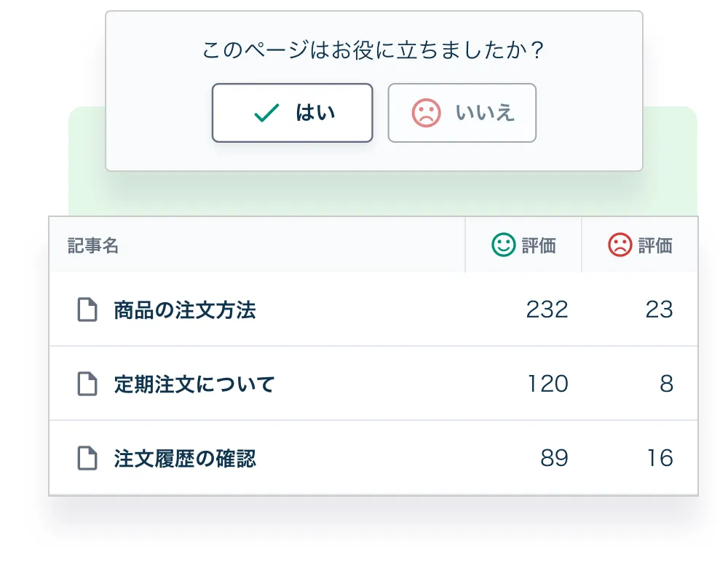Open the 定期注文について article
Screen dimensions: 728x568
pyautogui.click(x=194, y=384)
